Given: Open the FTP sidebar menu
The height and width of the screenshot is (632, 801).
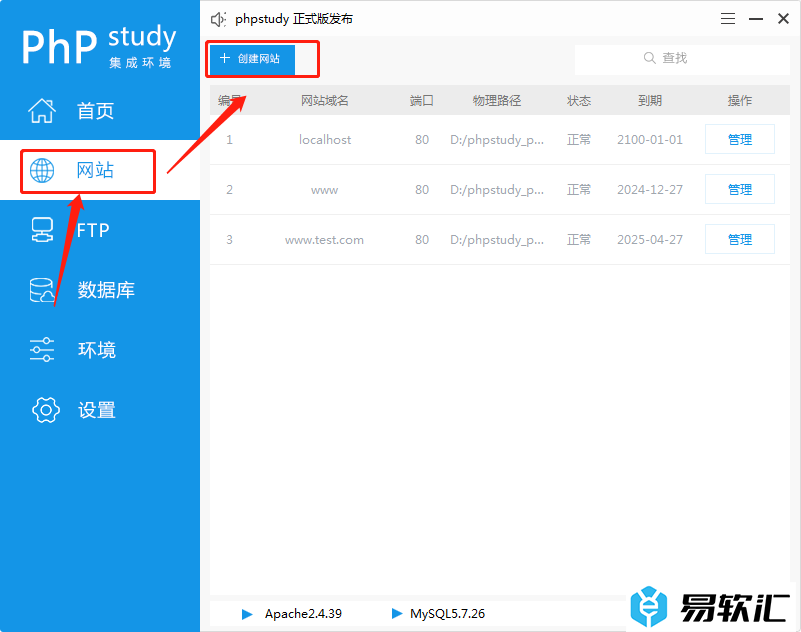Looking at the screenshot, I should [x=100, y=230].
